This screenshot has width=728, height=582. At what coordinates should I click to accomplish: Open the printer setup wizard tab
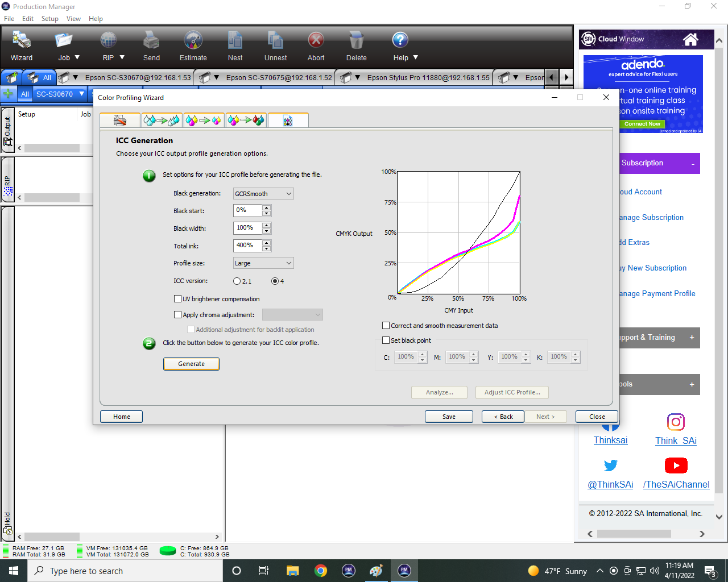[120, 120]
